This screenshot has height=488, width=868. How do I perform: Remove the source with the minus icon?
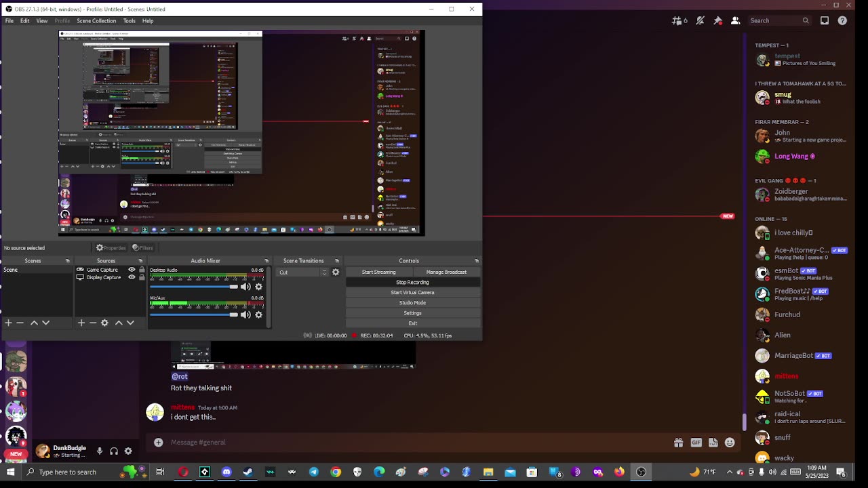pos(92,323)
